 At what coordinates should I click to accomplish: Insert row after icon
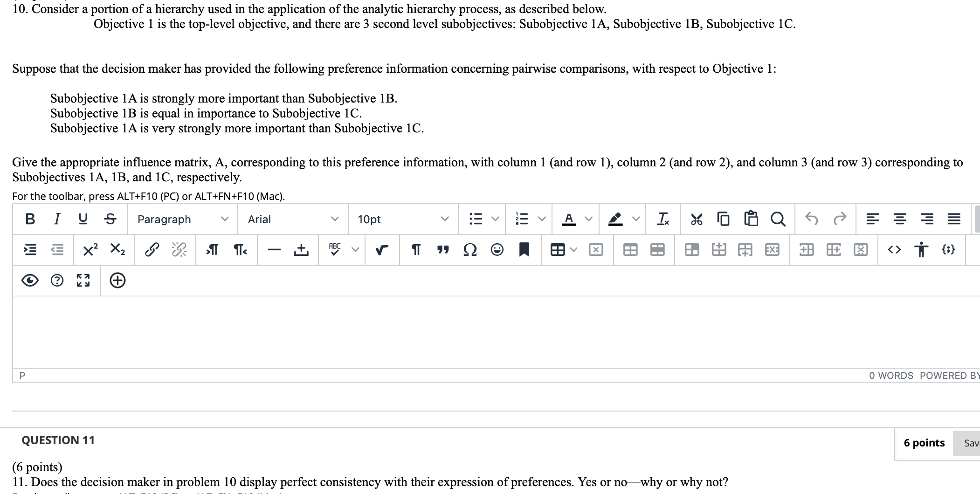tap(745, 250)
